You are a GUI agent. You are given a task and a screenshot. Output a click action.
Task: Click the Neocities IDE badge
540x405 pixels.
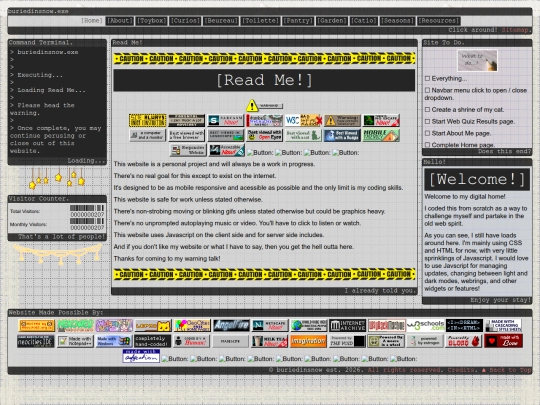[x=36, y=341]
